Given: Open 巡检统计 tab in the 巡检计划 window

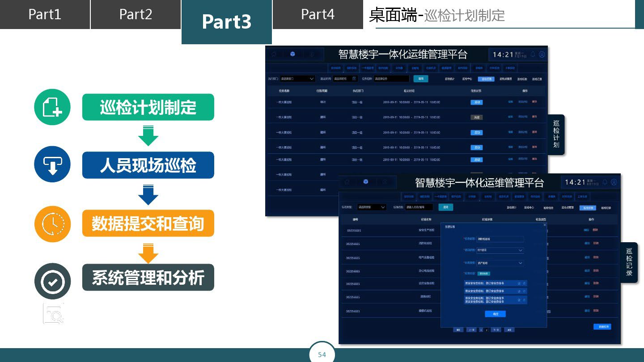Looking at the screenshot, I should click(449, 79).
